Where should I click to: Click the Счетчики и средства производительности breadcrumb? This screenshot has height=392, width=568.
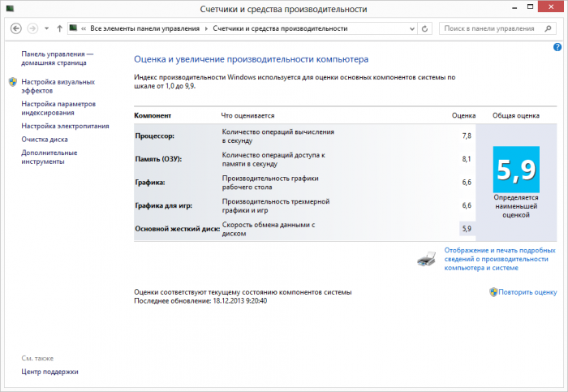click(280, 28)
